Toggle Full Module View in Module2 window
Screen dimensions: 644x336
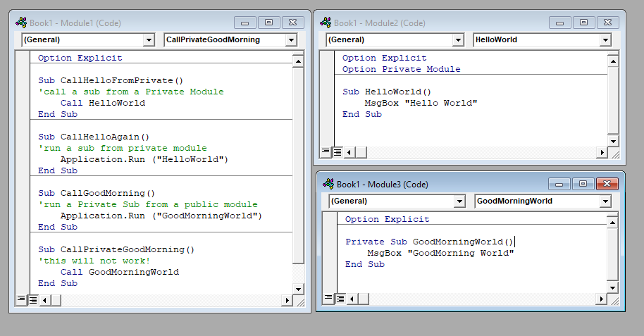click(x=337, y=152)
